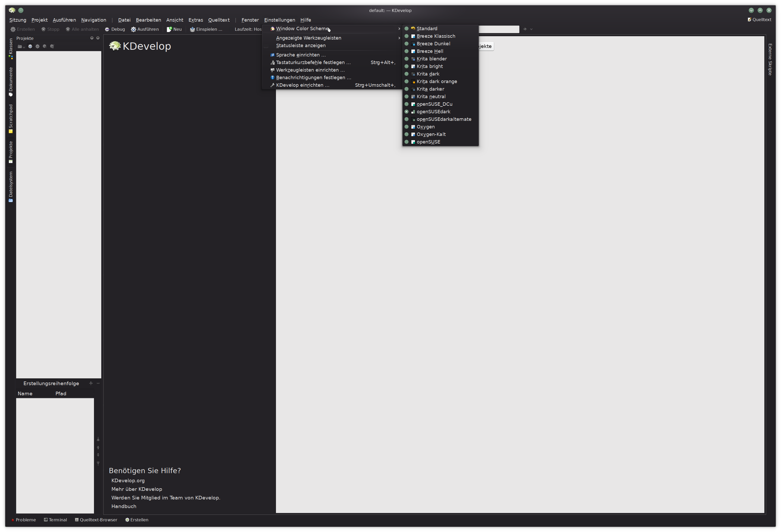Image resolution: width=781 pixels, height=532 pixels.
Task: Open Window Color Scheme submenu
Action: (x=332, y=29)
